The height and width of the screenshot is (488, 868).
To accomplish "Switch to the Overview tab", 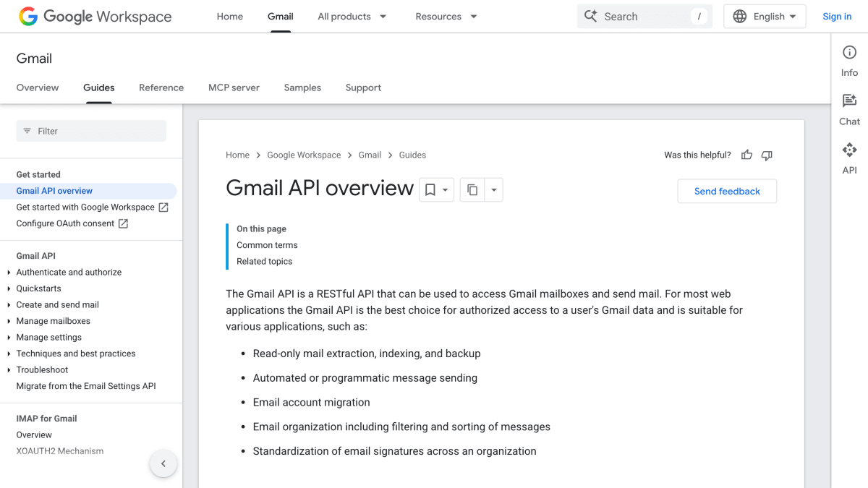I will [38, 87].
